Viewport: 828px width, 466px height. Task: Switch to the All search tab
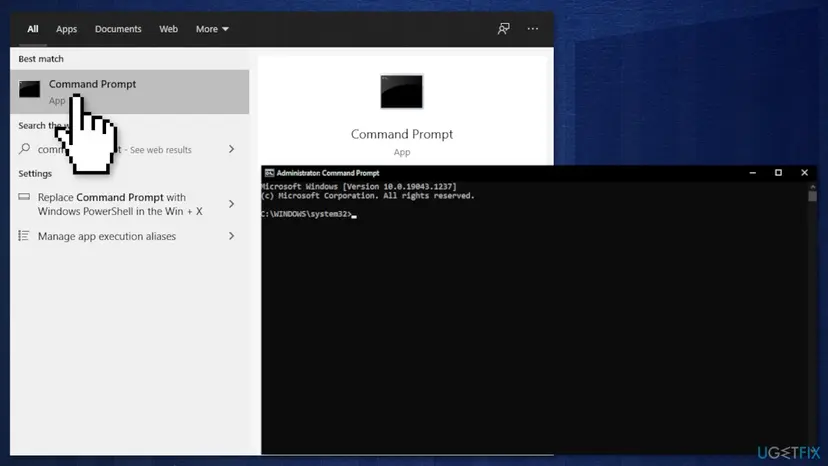click(33, 29)
